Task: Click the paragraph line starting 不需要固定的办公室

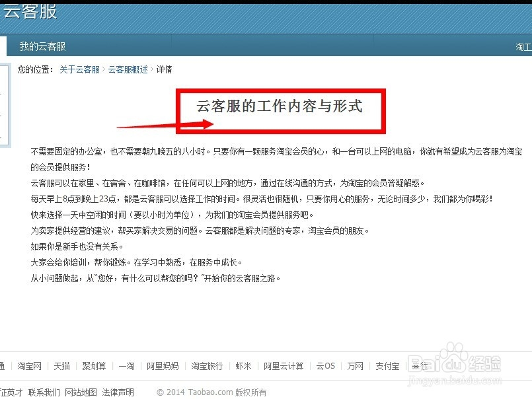Action: 276,151
